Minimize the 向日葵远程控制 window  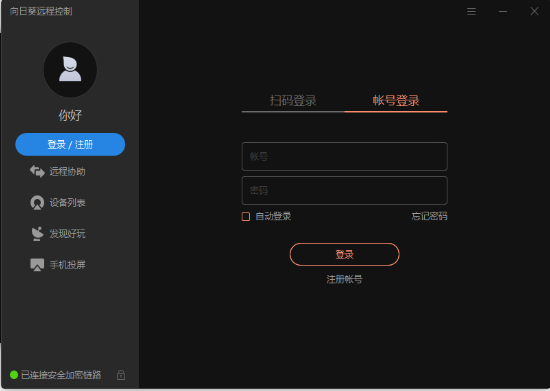[x=503, y=12]
